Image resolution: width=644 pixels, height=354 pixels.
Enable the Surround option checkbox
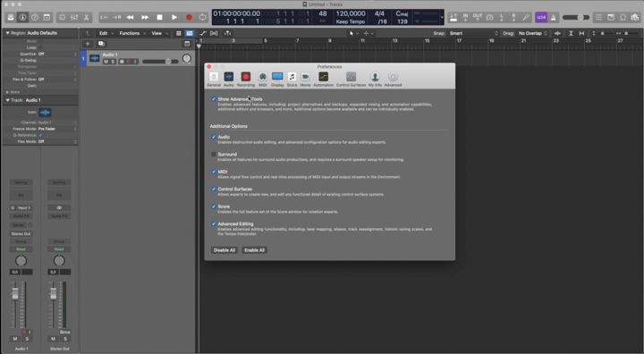[214, 154]
